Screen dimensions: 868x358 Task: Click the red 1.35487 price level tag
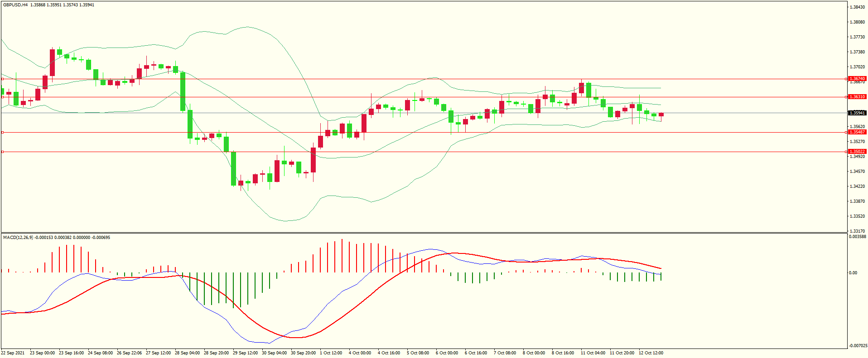pyautogui.click(x=857, y=132)
